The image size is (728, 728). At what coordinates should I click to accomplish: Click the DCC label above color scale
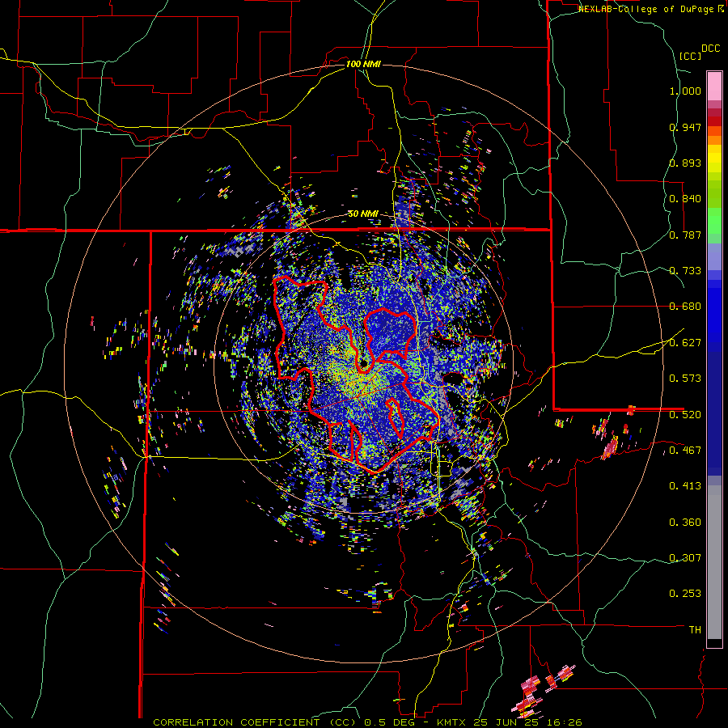710,49
